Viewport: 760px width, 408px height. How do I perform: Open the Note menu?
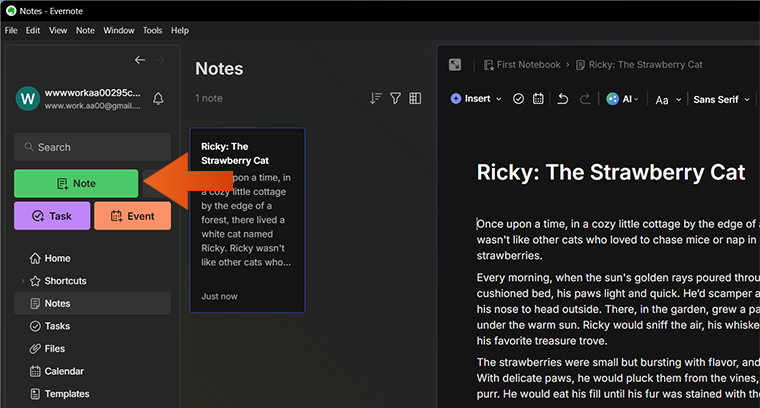pyautogui.click(x=85, y=31)
